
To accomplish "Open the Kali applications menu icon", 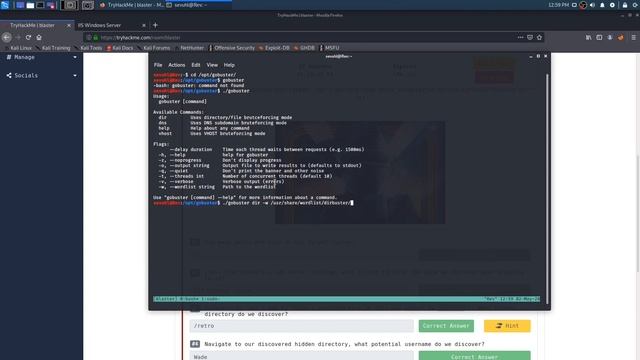I will (x=5, y=5).
